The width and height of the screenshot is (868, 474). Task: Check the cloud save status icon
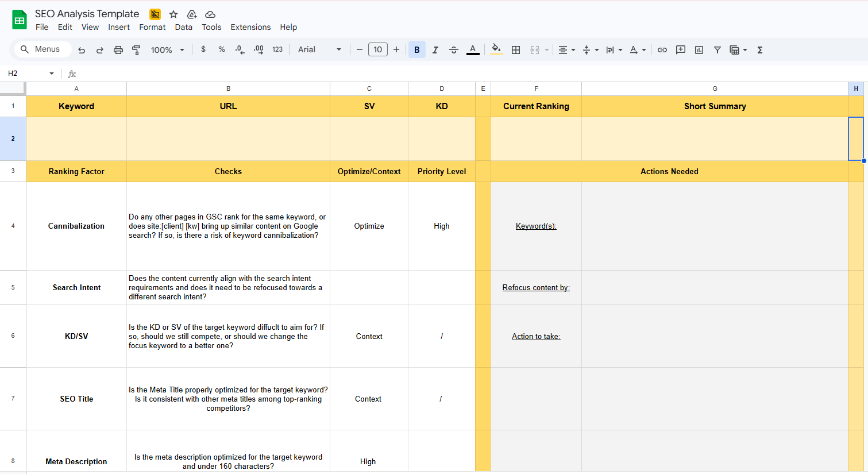(210, 14)
